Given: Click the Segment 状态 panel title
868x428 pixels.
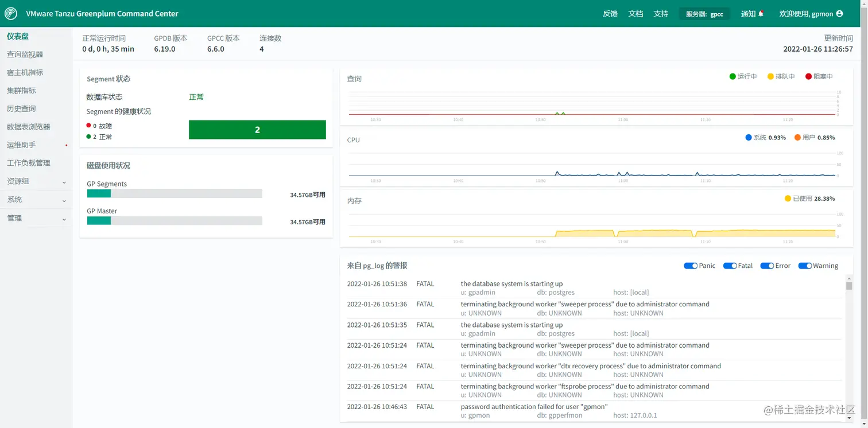Looking at the screenshot, I should pyautogui.click(x=108, y=79).
